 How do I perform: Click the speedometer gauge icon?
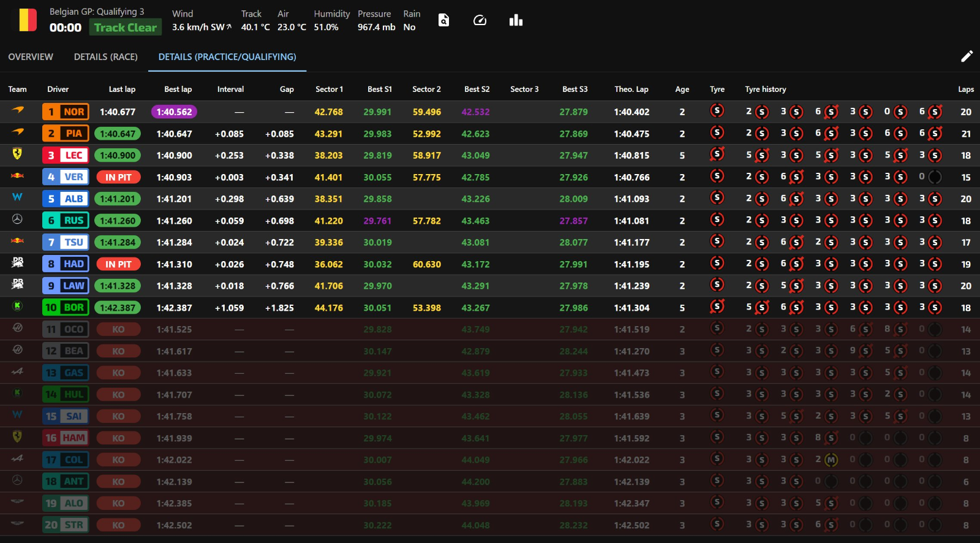[x=480, y=20]
